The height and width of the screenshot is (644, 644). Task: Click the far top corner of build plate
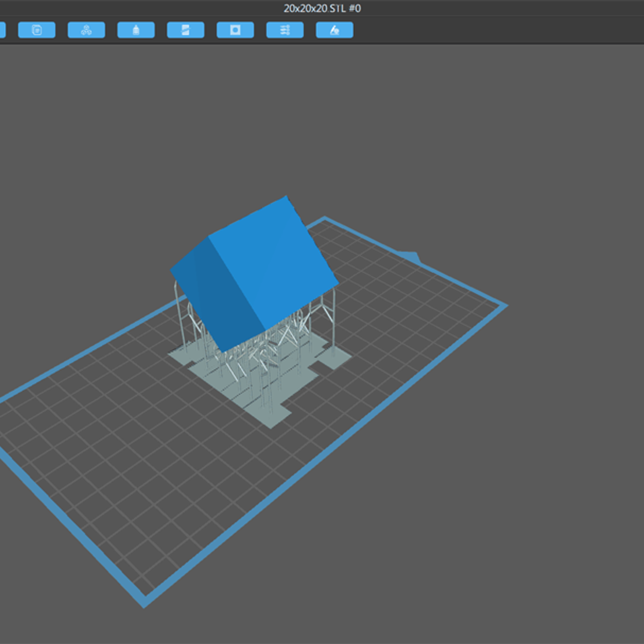(x=324, y=219)
